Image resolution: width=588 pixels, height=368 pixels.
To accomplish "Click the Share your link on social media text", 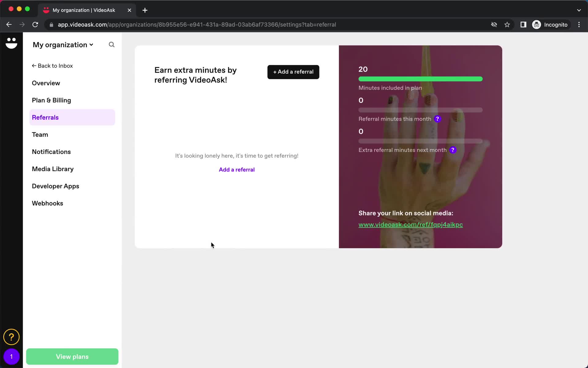I will [406, 213].
